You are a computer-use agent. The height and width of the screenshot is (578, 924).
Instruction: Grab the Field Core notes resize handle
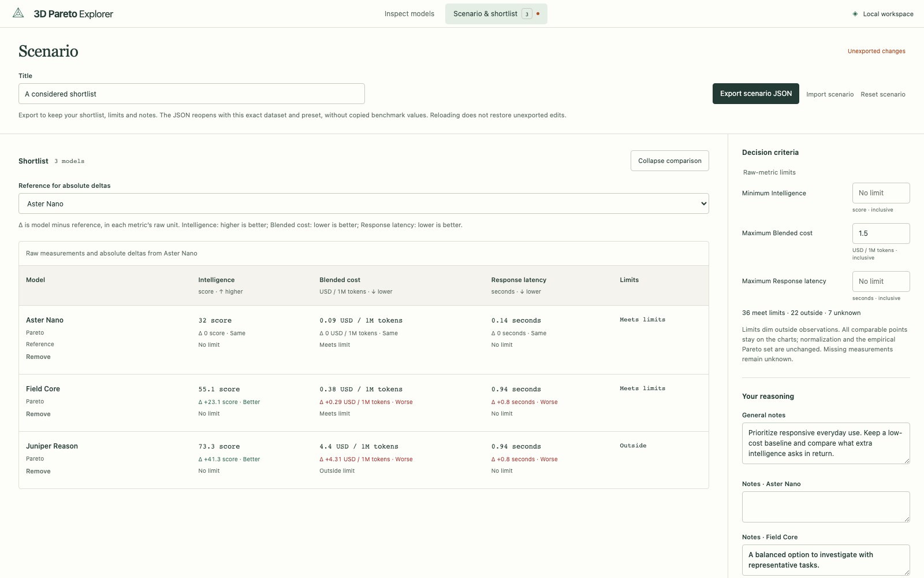(x=907, y=572)
